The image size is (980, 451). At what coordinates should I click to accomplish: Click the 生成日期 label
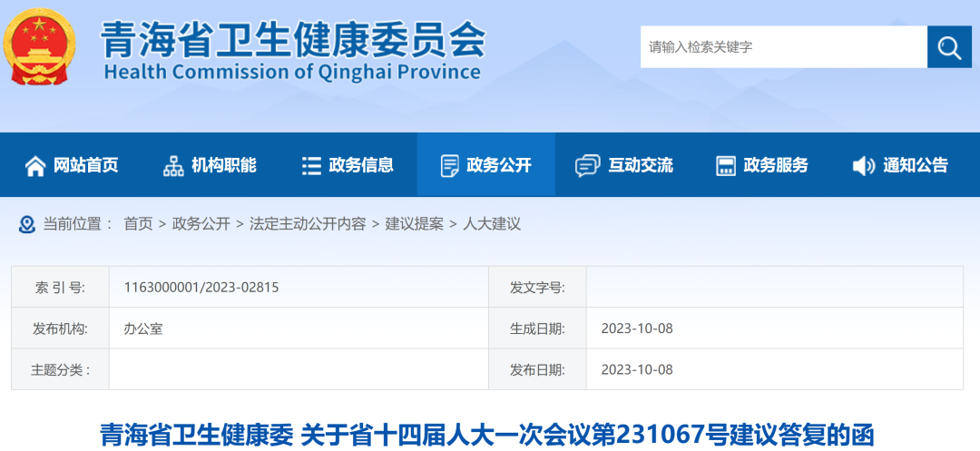537,328
